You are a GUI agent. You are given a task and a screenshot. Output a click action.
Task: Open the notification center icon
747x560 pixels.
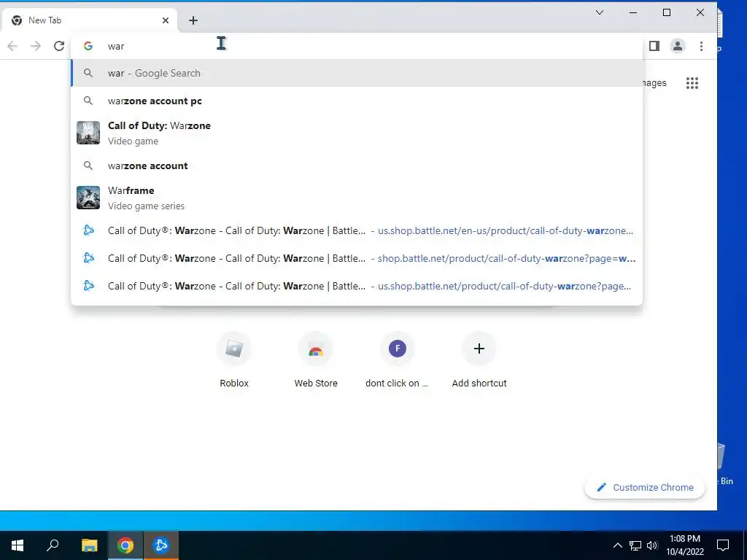pyautogui.click(x=723, y=545)
